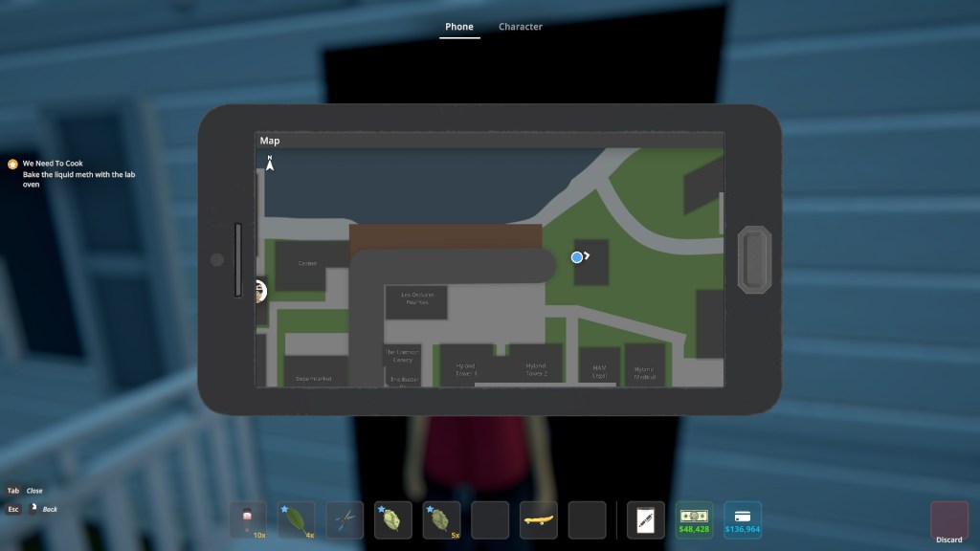Select the bud item in fourth hotbar slot
This screenshot has height=551, width=980.
(393, 520)
